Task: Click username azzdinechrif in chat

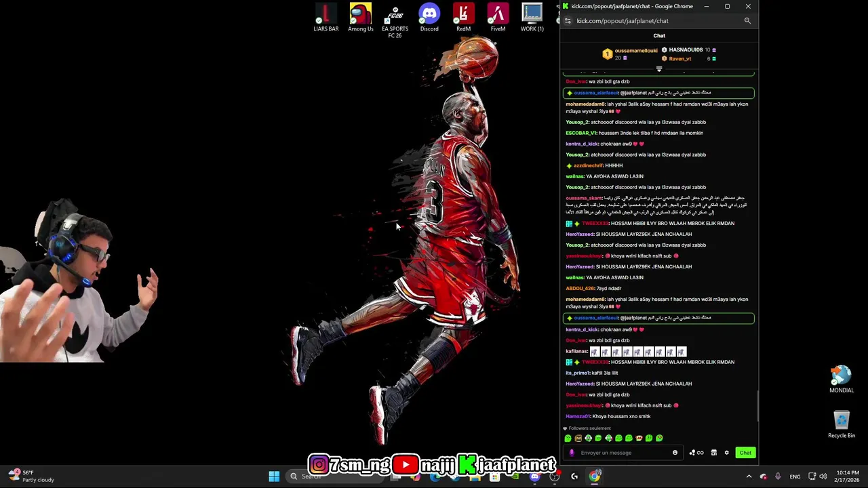Action: (x=588, y=165)
